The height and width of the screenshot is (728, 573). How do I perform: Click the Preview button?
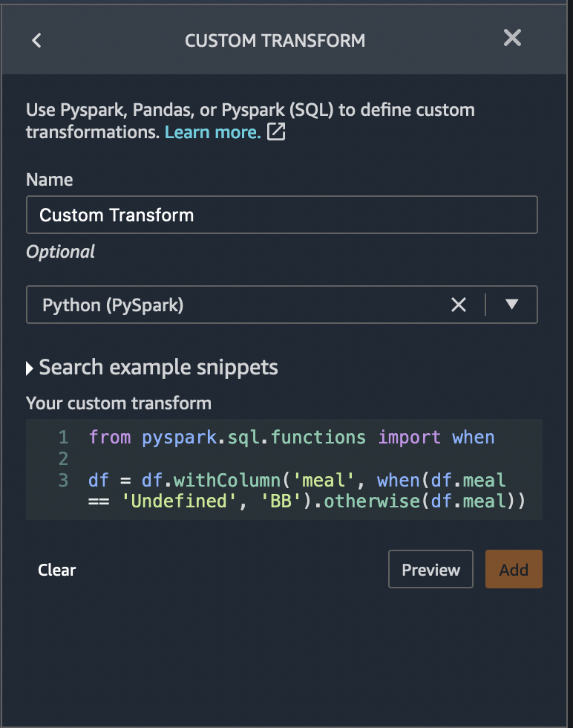pyautogui.click(x=430, y=569)
